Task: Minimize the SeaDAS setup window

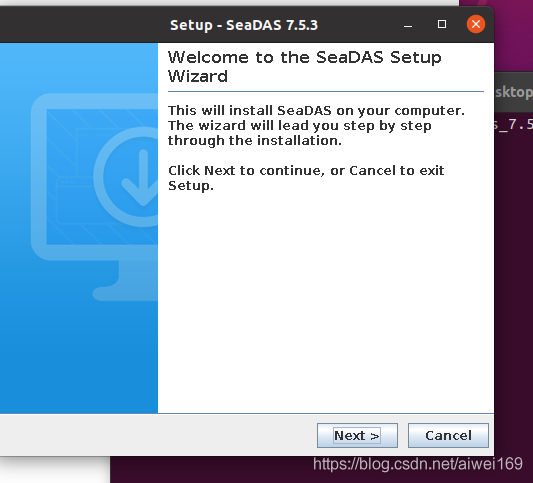Action: point(408,25)
